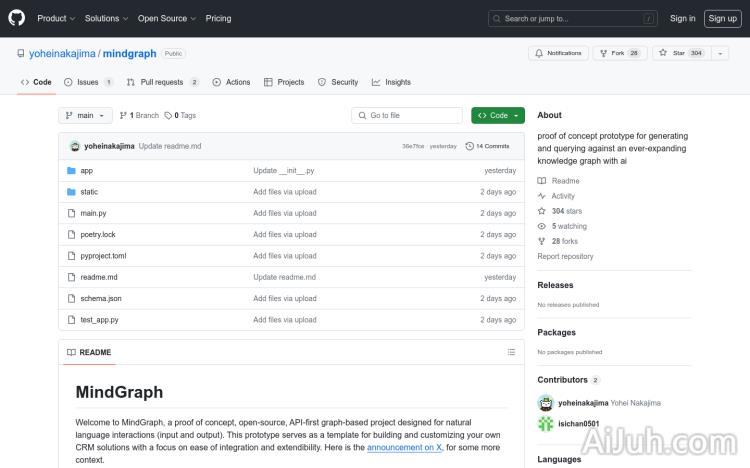The height and width of the screenshot is (468, 750).
Task: Click the isichan0501 contributor avatar
Action: [546, 423]
